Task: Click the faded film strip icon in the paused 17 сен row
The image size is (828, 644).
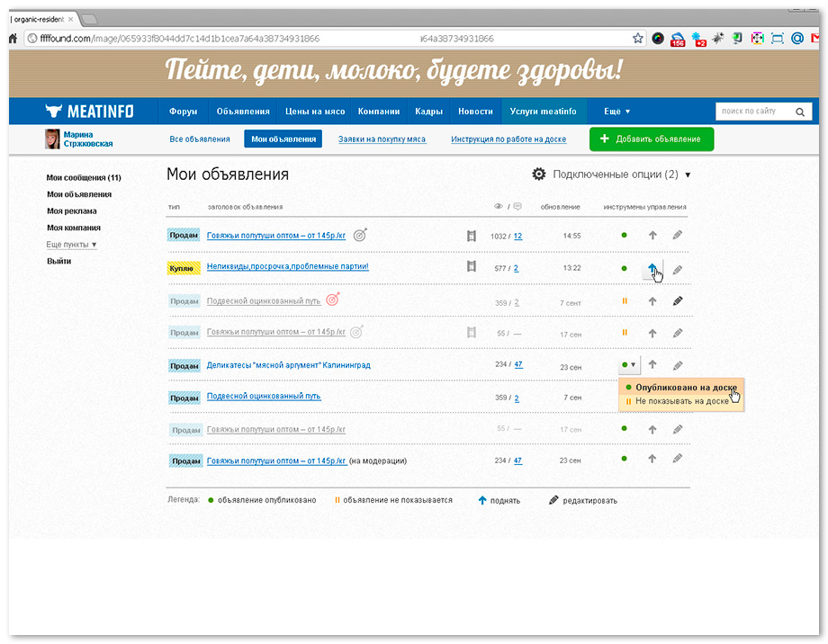Action: point(472,333)
